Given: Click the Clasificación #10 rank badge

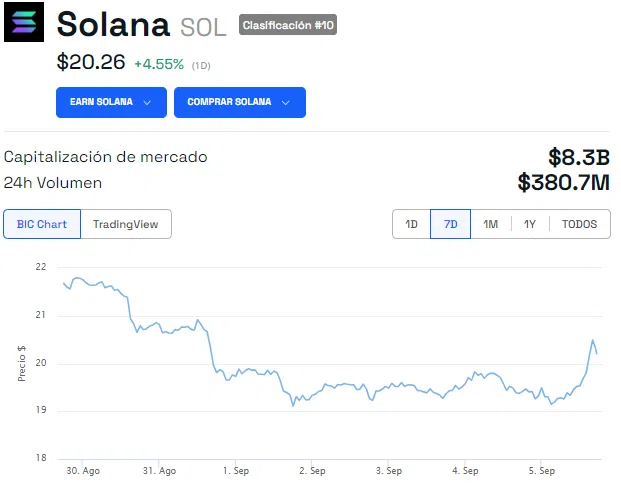Looking at the screenshot, I should [288, 25].
